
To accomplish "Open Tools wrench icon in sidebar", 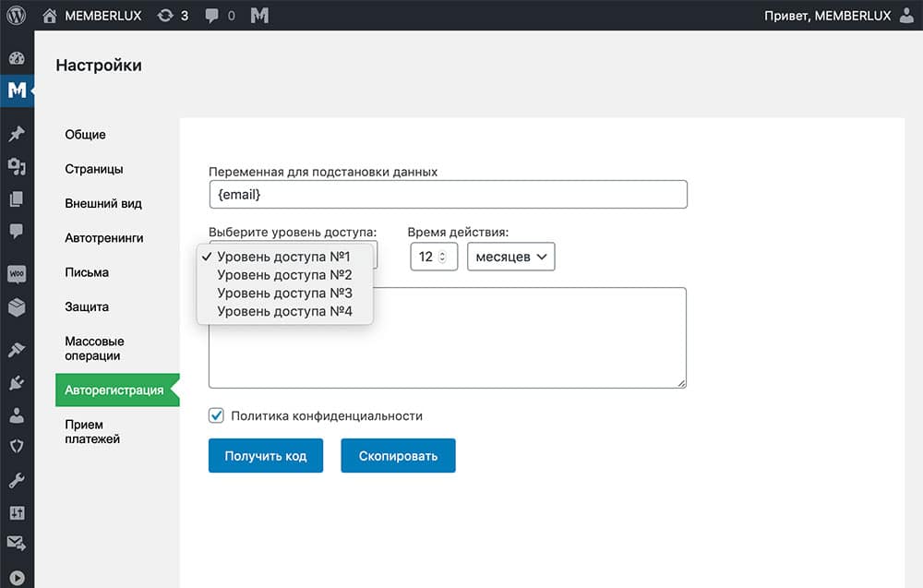I will (x=17, y=480).
